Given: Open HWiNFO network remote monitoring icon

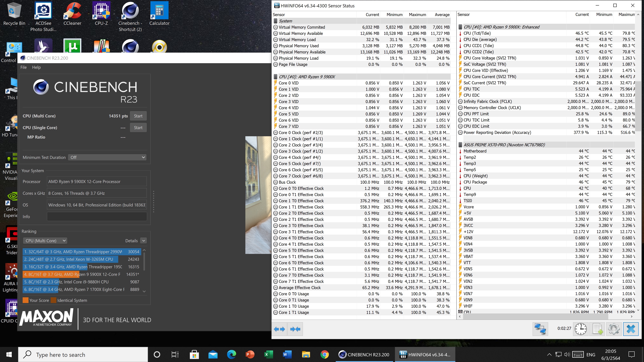Looking at the screenshot, I should (540, 329).
